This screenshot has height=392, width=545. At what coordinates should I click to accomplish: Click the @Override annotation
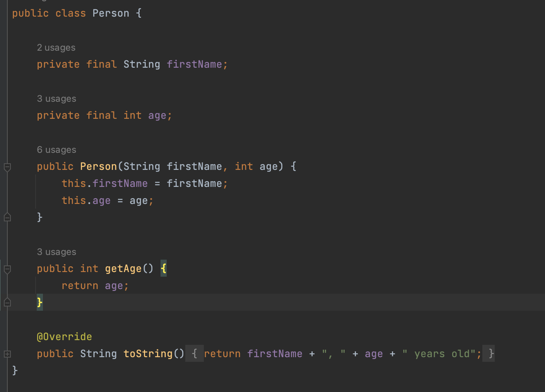pos(64,337)
